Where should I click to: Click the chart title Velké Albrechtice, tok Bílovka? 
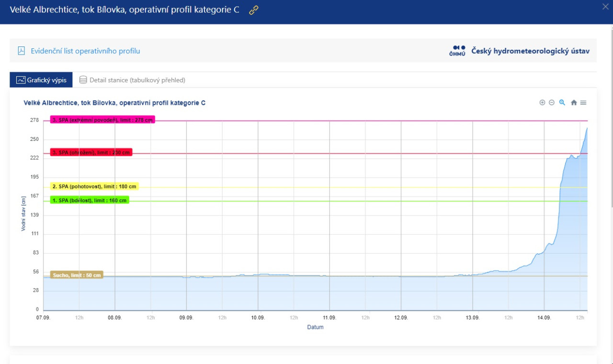pyautogui.click(x=114, y=103)
